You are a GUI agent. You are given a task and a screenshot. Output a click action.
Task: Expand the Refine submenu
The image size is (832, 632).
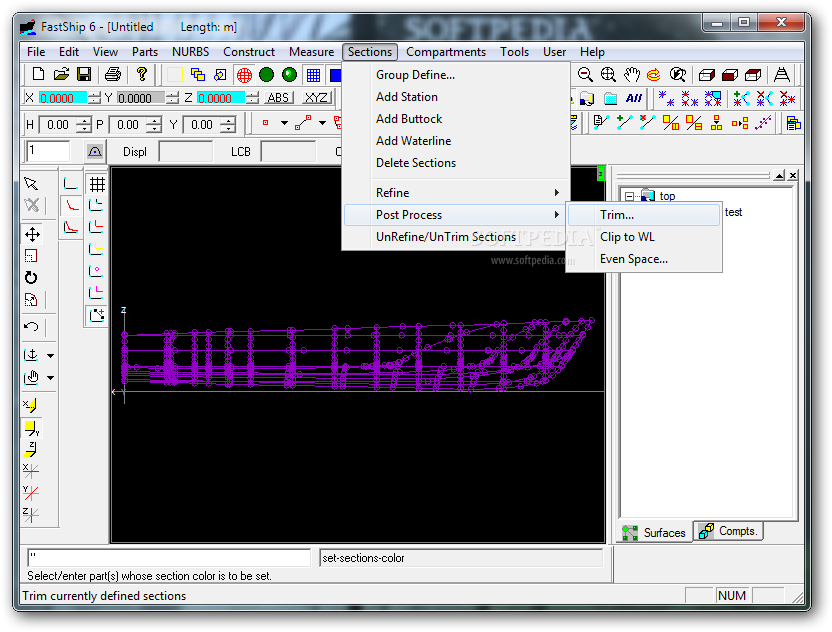pos(455,193)
